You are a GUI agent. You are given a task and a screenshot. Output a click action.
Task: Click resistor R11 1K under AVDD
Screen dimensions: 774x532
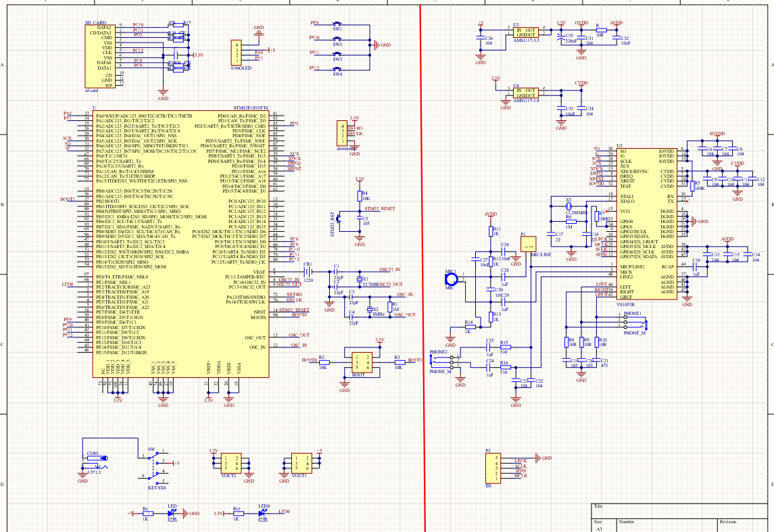tap(491, 231)
